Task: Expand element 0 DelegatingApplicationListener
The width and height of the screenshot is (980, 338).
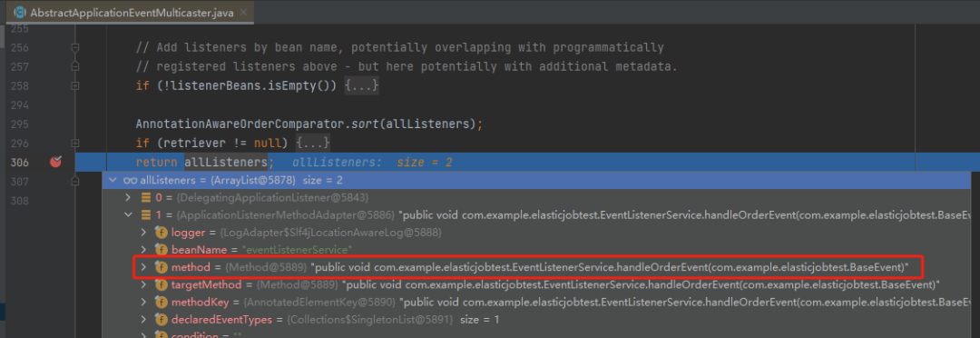Action: 129,198
